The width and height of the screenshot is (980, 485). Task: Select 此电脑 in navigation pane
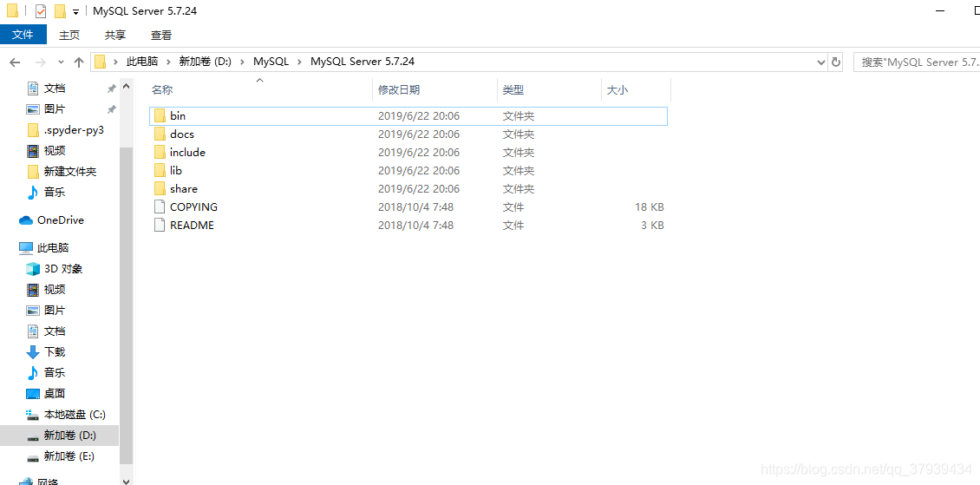point(43,248)
